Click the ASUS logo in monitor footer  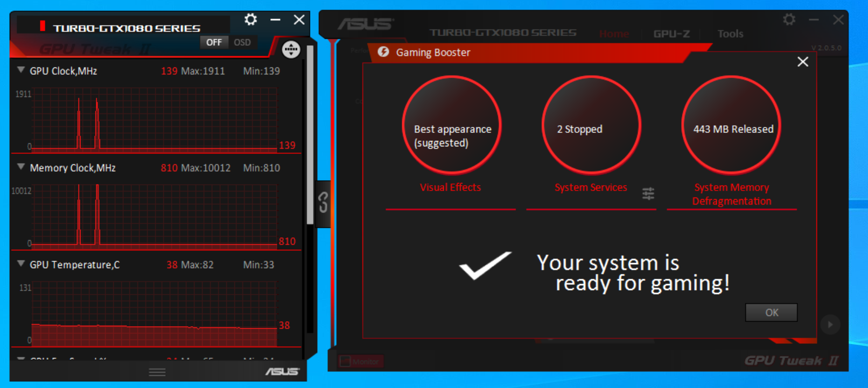(282, 371)
